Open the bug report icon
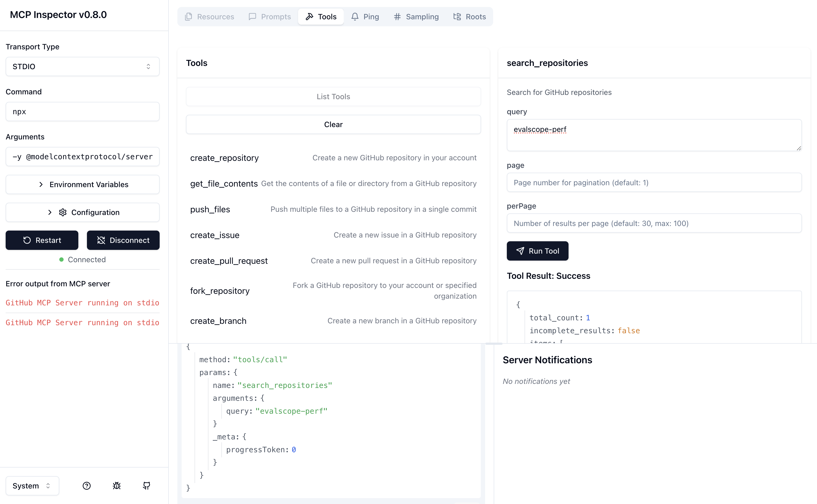Screen dimensions: 817x504 point(116,486)
